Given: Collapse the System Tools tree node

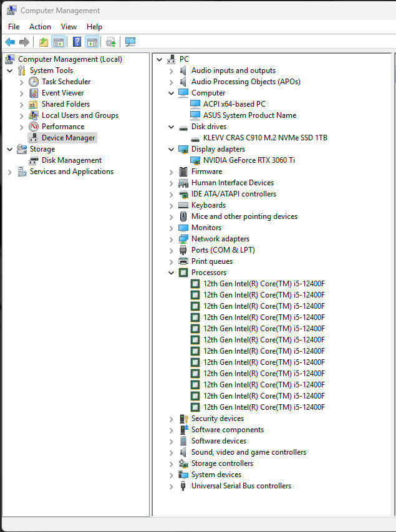Looking at the screenshot, I should click(10, 70).
